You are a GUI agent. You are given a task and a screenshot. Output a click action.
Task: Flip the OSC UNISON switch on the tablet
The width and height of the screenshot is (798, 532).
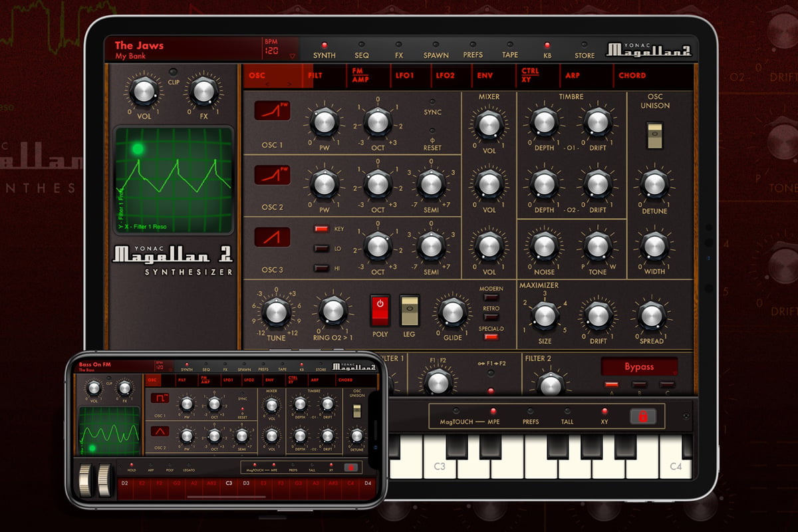655,135
